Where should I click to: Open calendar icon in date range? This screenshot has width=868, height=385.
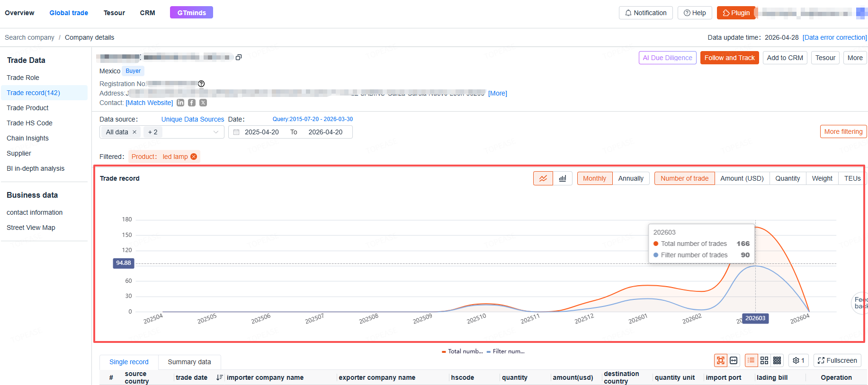[236, 132]
